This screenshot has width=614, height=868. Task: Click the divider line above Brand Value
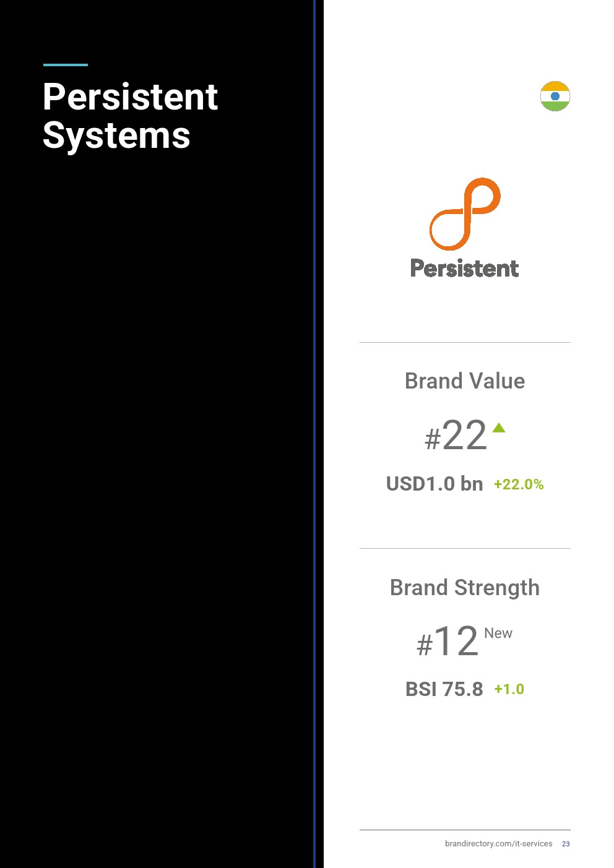click(465, 342)
